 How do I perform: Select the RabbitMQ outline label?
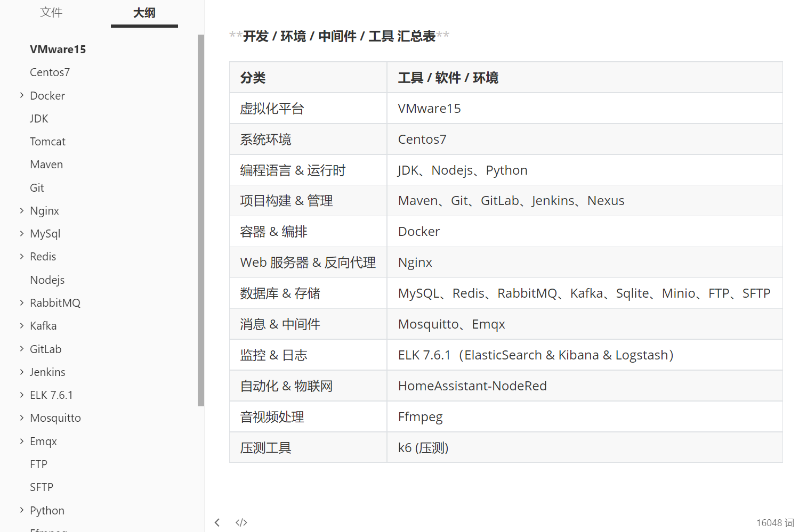click(55, 302)
